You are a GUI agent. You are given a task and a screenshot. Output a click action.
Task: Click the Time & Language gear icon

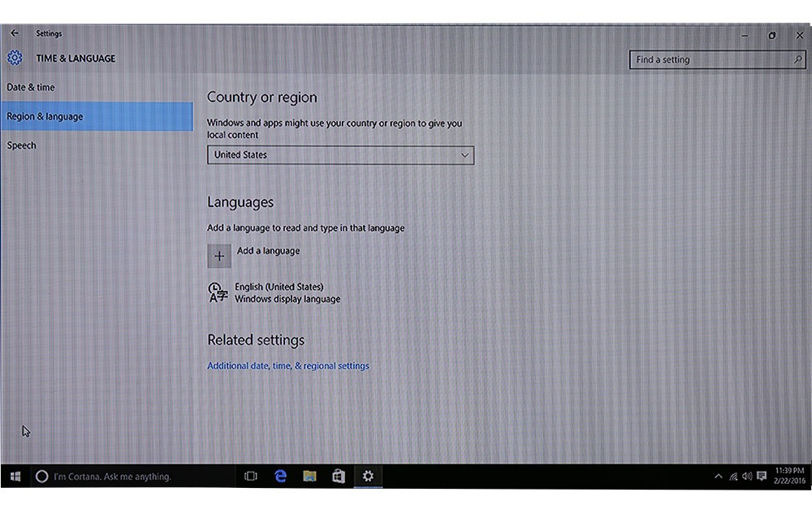[15, 58]
